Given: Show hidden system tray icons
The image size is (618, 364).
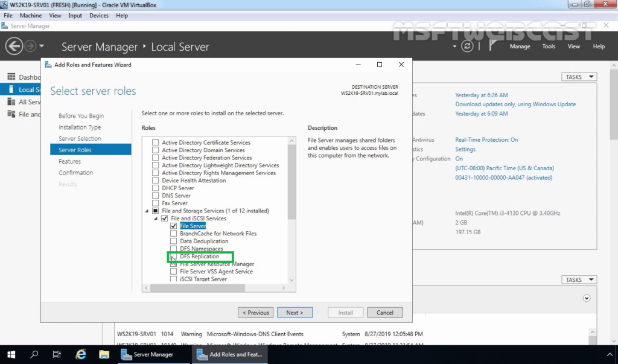Looking at the screenshot, I should coord(610,354).
